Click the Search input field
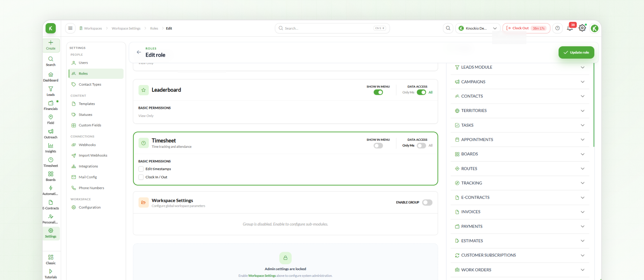Screen dimensions: 644x280 (332, 28)
